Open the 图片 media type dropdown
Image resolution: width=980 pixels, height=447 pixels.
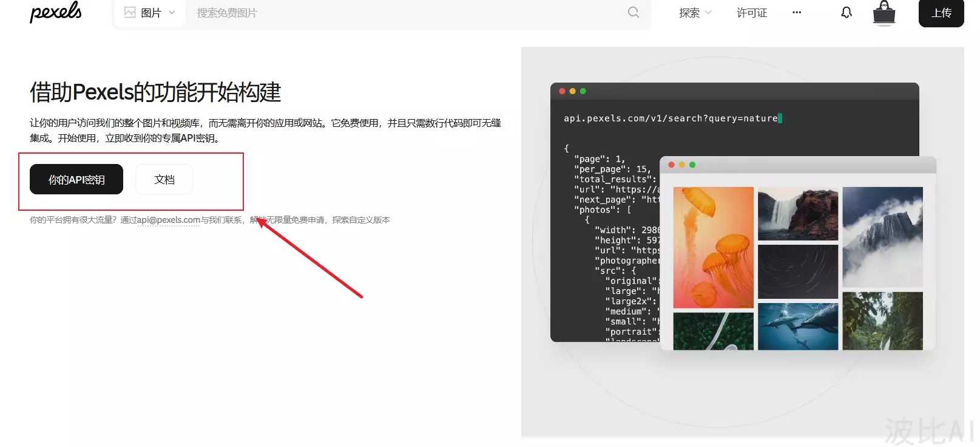149,13
